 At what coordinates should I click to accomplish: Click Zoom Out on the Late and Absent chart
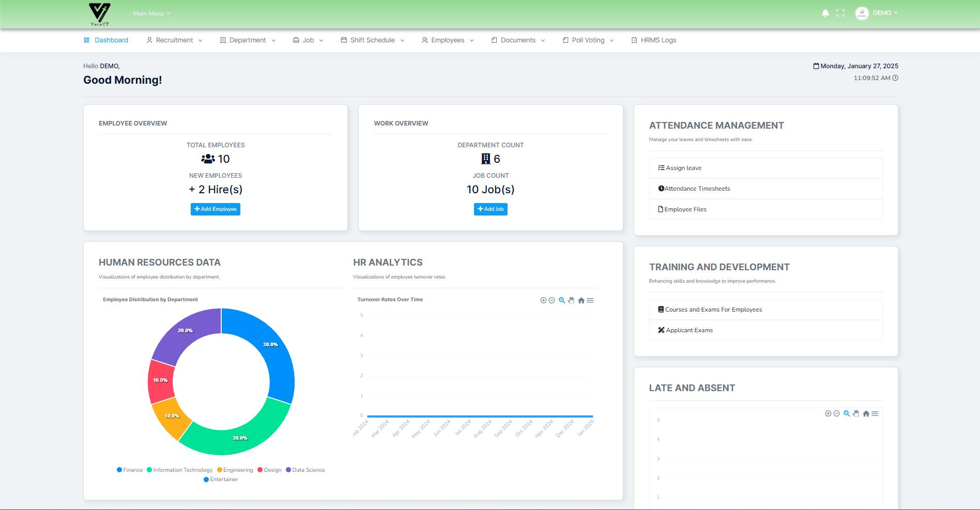(836, 413)
